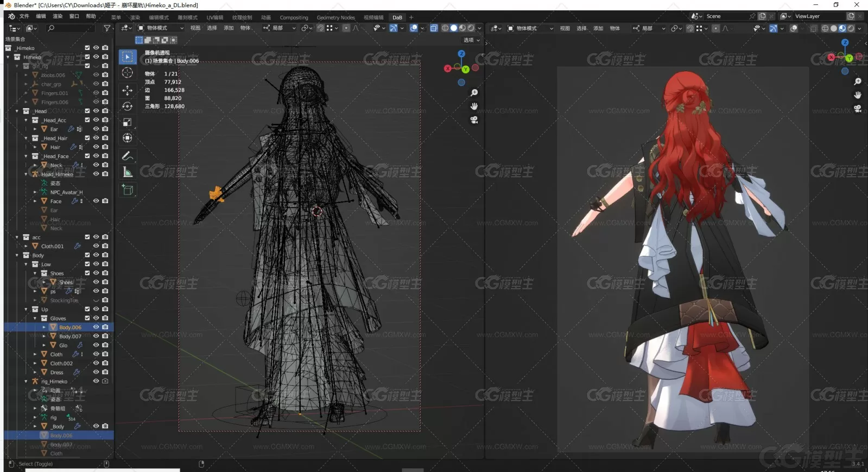Click the outliner search field

click(71, 28)
